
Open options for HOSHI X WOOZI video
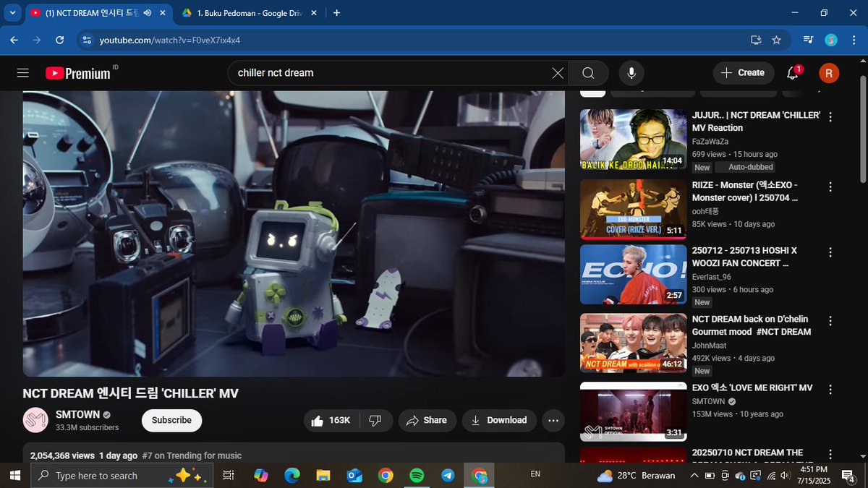tap(830, 252)
